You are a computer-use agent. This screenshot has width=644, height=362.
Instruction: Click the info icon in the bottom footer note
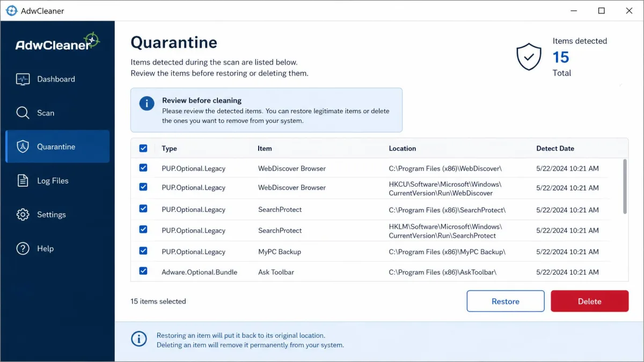(x=138, y=339)
